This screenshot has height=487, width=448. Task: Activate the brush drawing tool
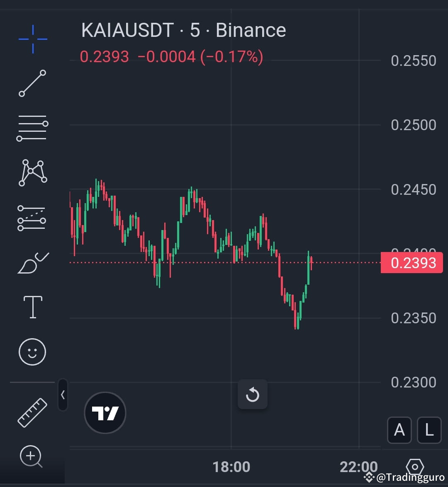coord(32,262)
